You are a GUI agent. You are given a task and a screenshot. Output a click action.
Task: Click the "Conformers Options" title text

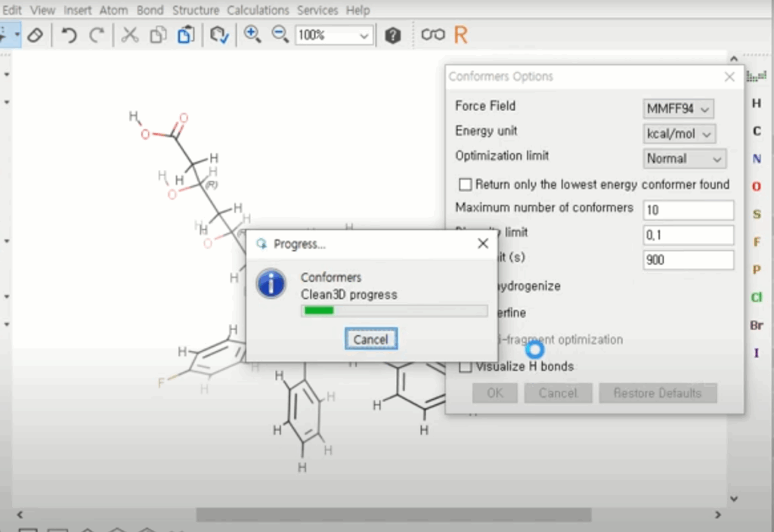point(500,76)
